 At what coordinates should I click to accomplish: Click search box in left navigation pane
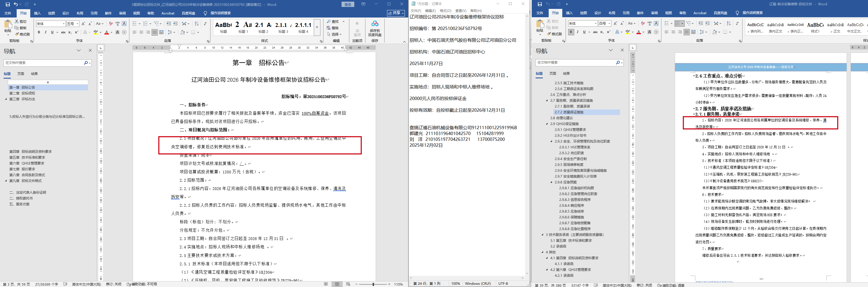coord(44,63)
